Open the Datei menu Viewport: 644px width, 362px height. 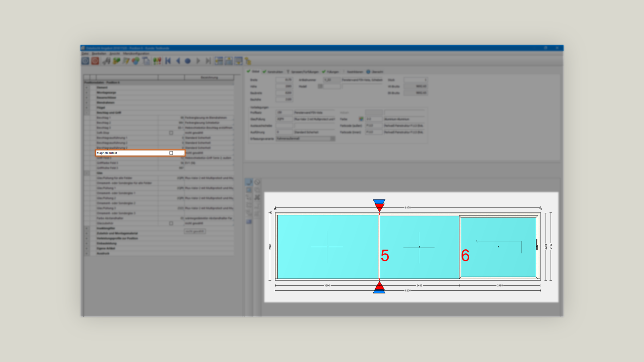point(85,54)
